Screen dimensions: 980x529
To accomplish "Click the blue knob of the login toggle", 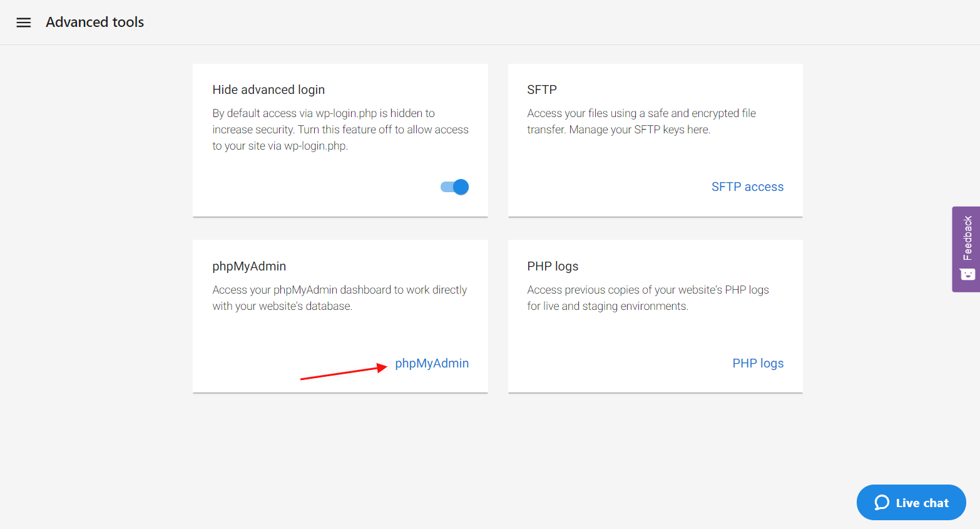I will 461,187.
